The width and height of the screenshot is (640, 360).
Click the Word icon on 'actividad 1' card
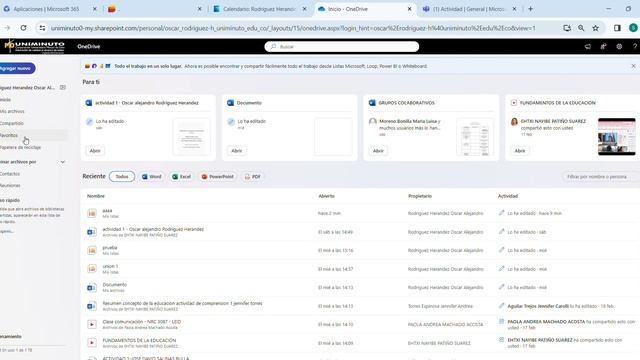89,103
